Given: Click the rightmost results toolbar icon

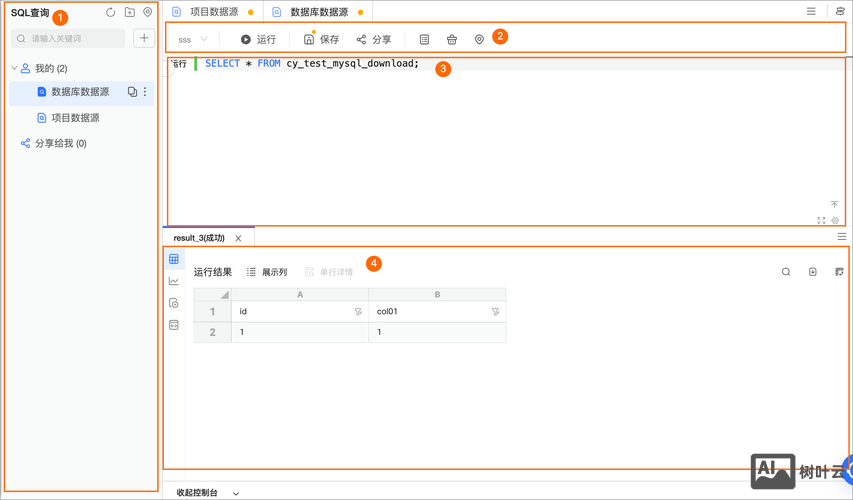Looking at the screenshot, I should 839,272.
